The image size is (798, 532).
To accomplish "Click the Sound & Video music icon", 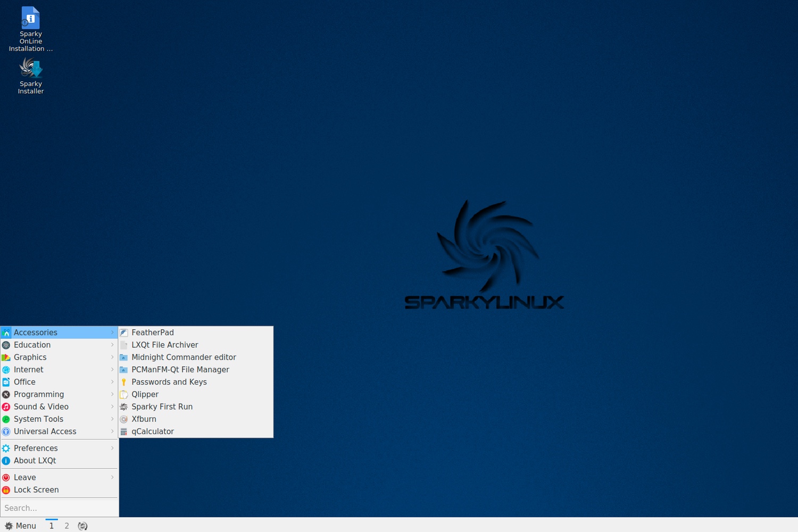I will coord(6,406).
